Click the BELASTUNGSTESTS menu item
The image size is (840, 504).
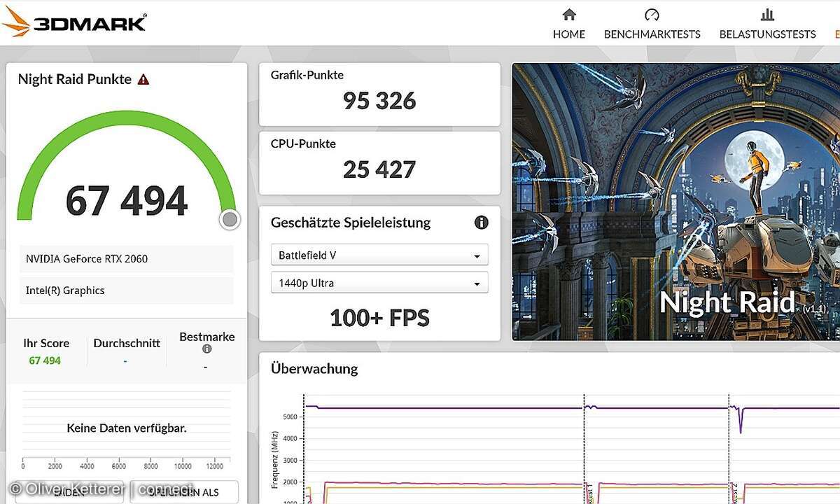(767, 34)
